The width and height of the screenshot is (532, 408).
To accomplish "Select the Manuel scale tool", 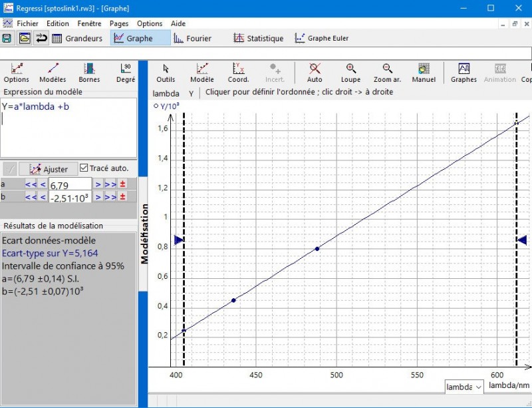I will tap(424, 73).
